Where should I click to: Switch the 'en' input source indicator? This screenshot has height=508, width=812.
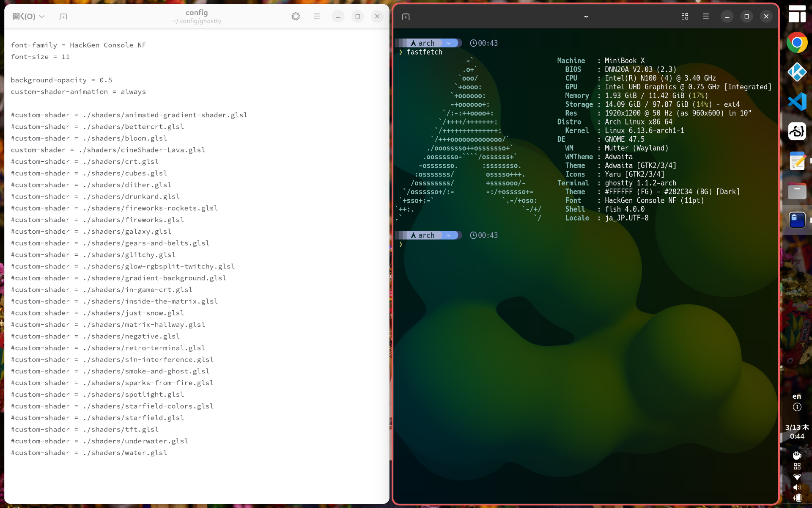point(797,396)
